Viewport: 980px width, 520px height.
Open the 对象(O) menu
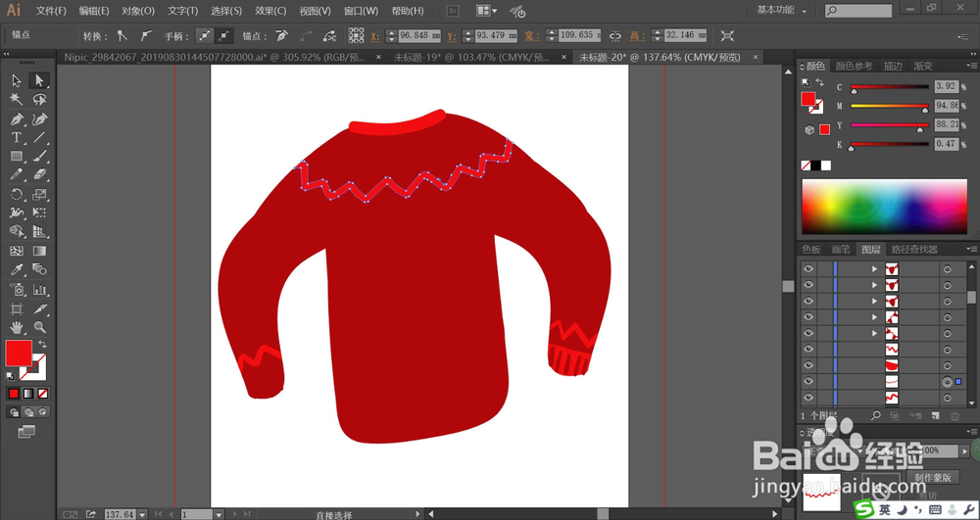138,11
